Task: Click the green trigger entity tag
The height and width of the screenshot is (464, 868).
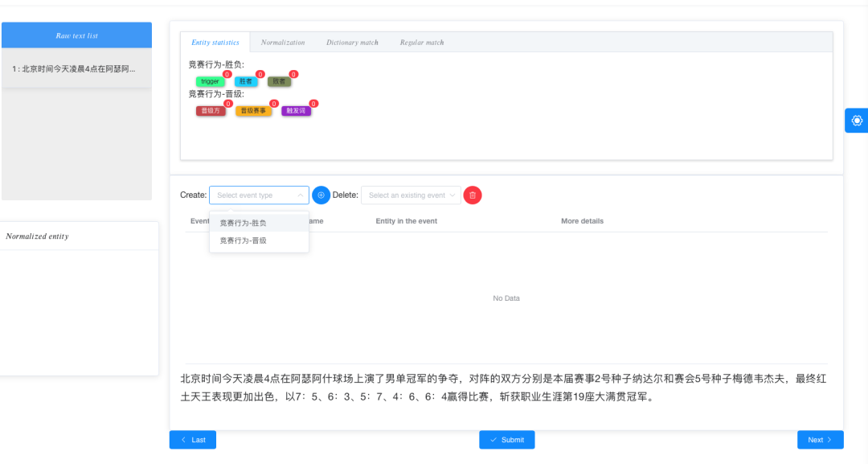Action: [209, 81]
